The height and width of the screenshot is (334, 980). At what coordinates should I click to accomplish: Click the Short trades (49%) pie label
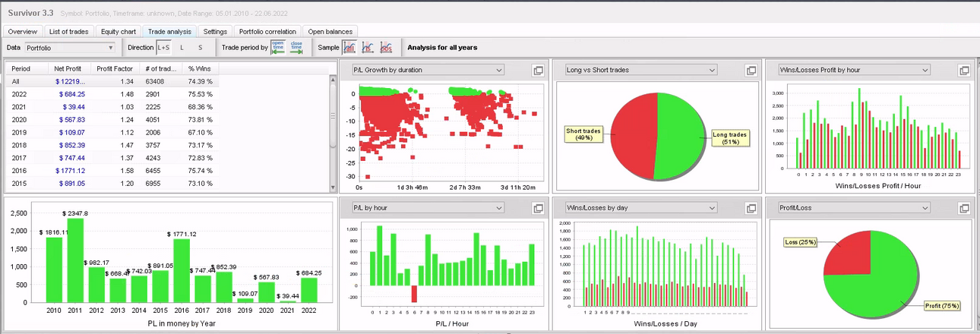pyautogui.click(x=583, y=134)
